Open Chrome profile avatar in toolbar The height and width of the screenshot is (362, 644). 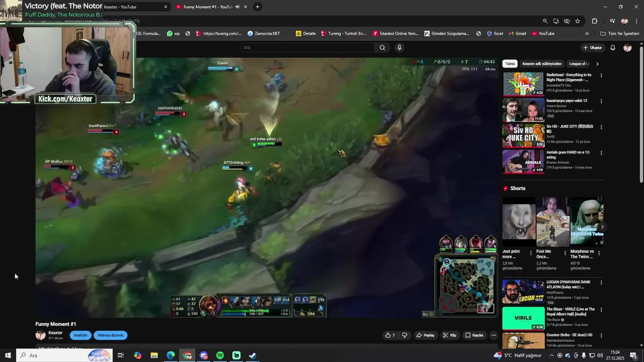tap(624, 21)
